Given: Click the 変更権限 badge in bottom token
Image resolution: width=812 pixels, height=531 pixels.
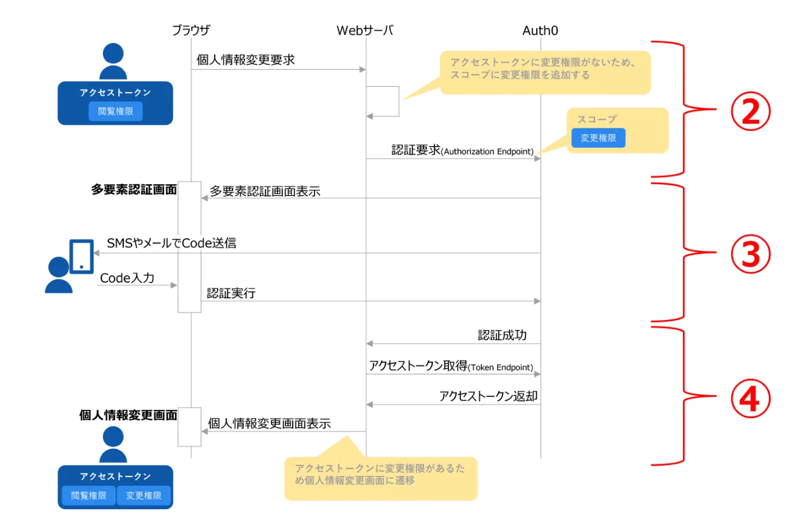Looking at the screenshot, I should click(x=144, y=495).
